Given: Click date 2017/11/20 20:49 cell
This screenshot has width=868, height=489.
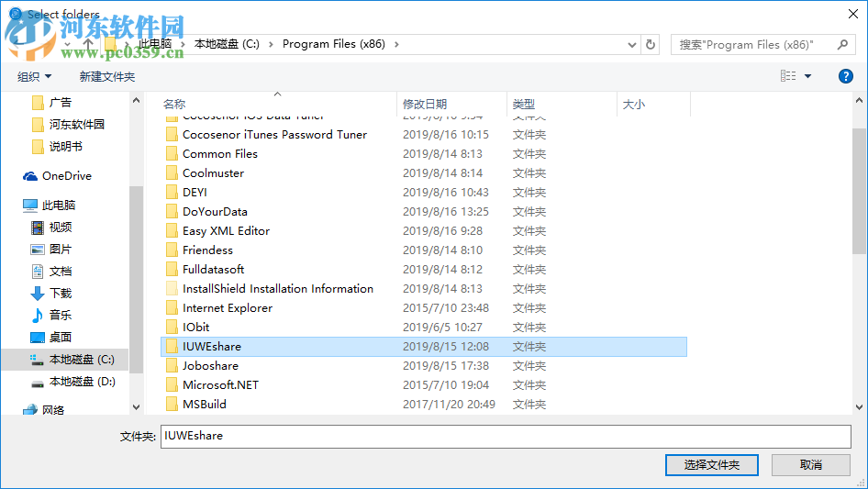Looking at the screenshot, I should [x=449, y=405].
